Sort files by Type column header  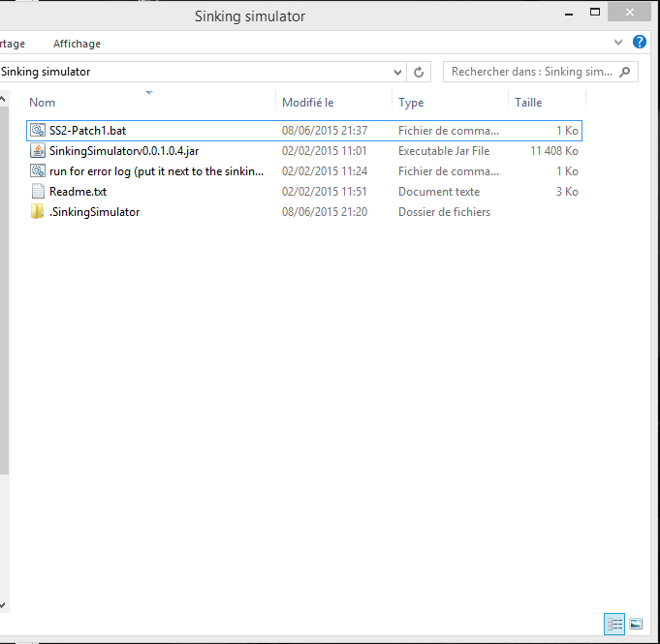click(411, 103)
